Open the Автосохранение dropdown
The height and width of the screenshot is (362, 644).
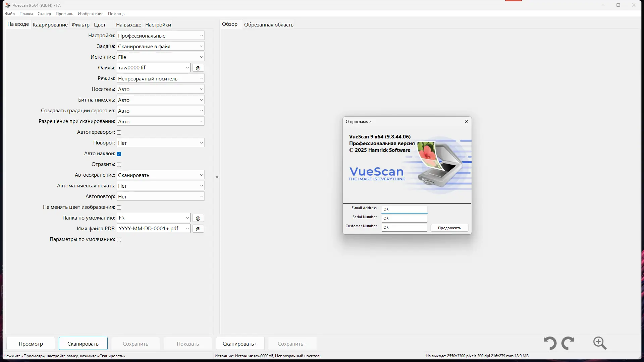161,175
